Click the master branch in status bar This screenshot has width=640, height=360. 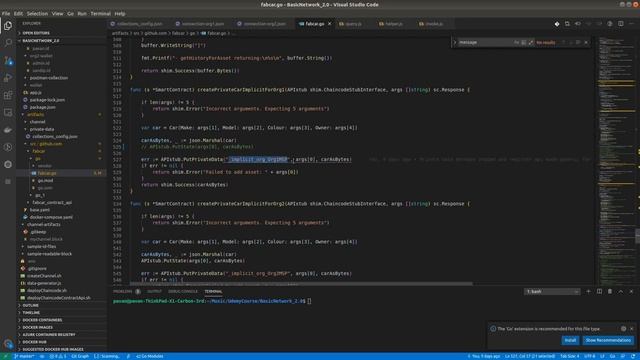click(24, 356)
